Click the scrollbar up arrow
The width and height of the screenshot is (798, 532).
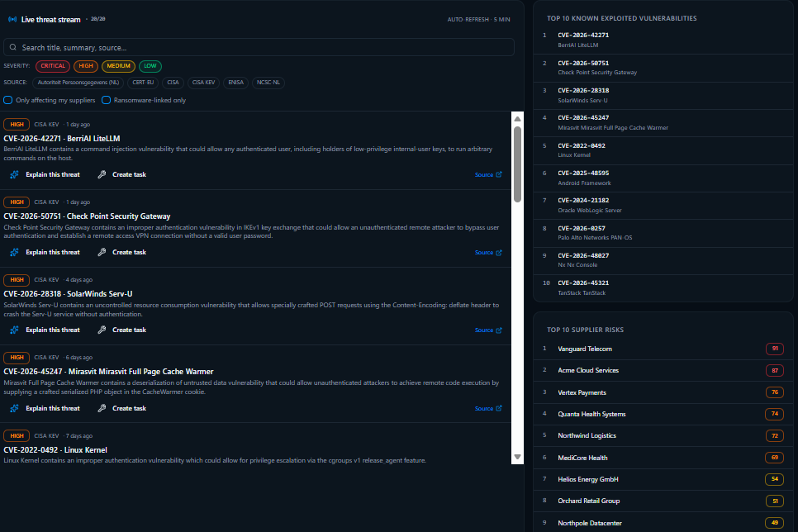tap(518, 119)
